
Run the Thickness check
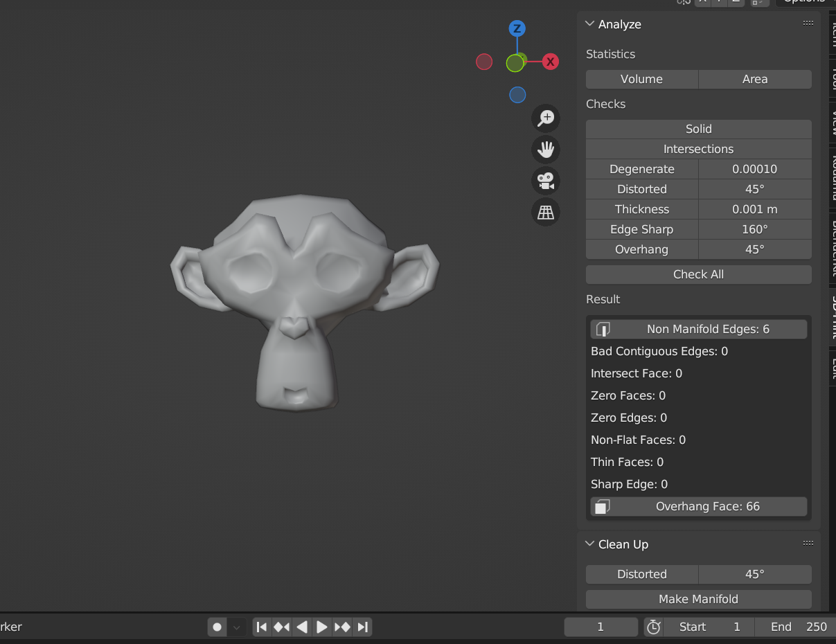642,209
